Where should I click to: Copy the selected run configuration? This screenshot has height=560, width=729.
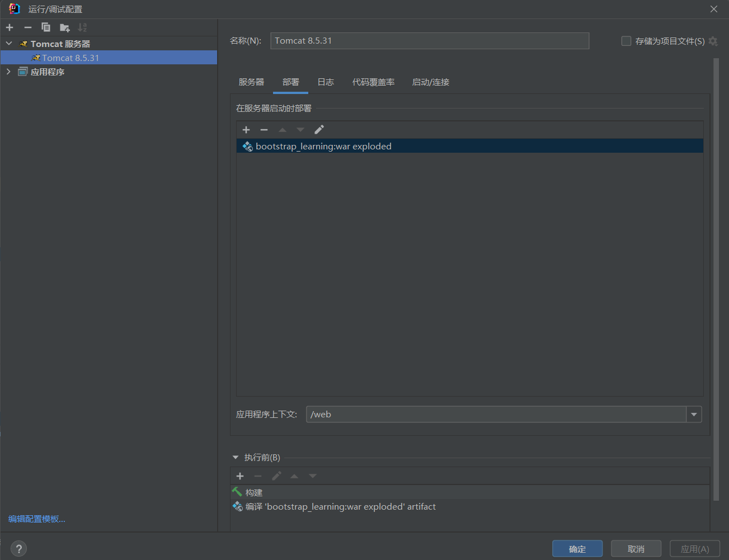[x=46, y=27]
